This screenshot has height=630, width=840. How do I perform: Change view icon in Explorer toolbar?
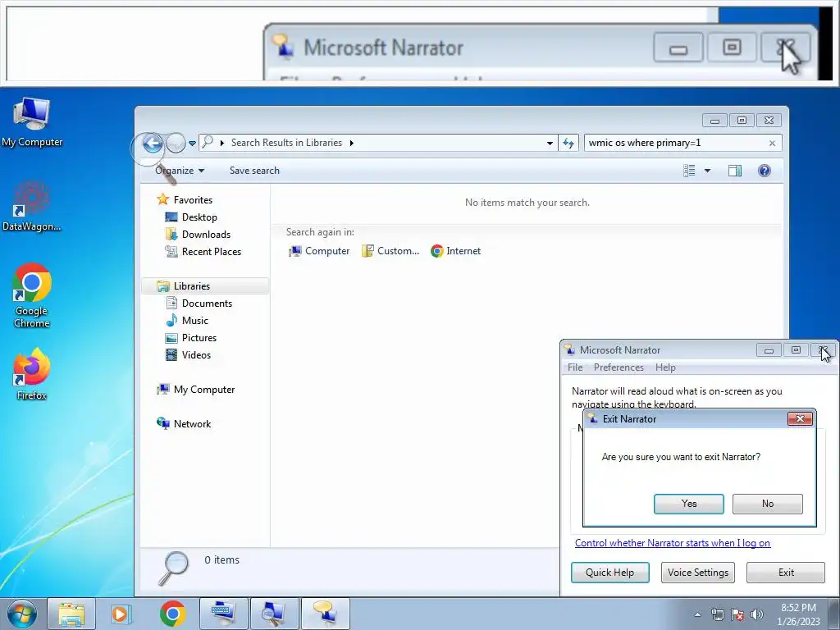tap(689, 171)
